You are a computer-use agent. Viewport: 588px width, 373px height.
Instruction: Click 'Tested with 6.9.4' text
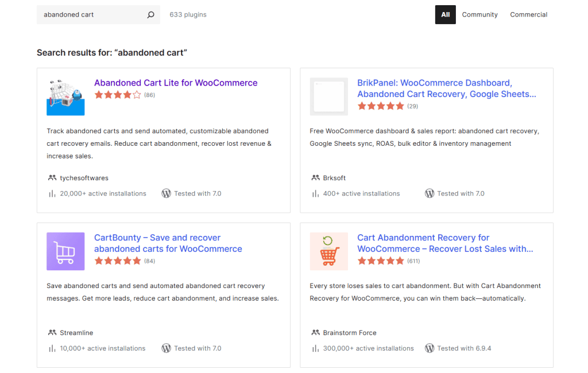pos(464,348)
